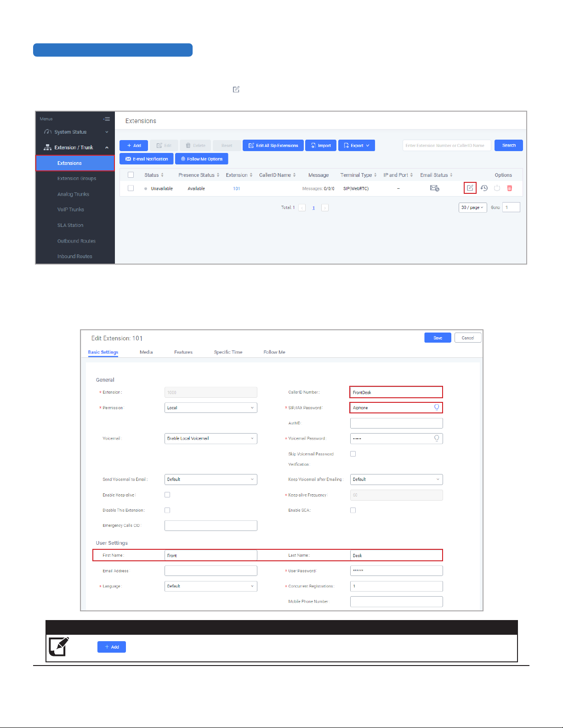Tick the Disable This Extension checkbox
563x728 pixels.
[x=167, y=510]
